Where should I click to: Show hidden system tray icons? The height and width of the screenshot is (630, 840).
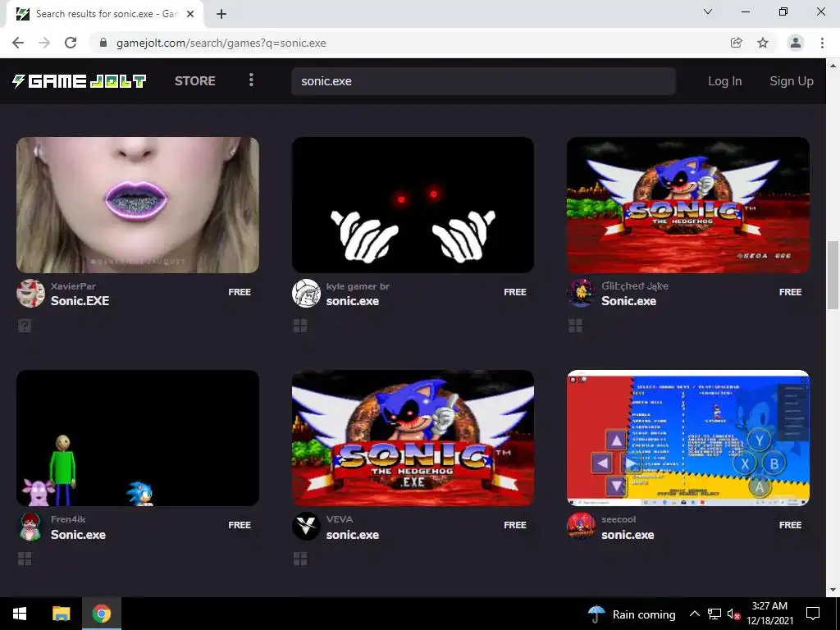point(694,614)
